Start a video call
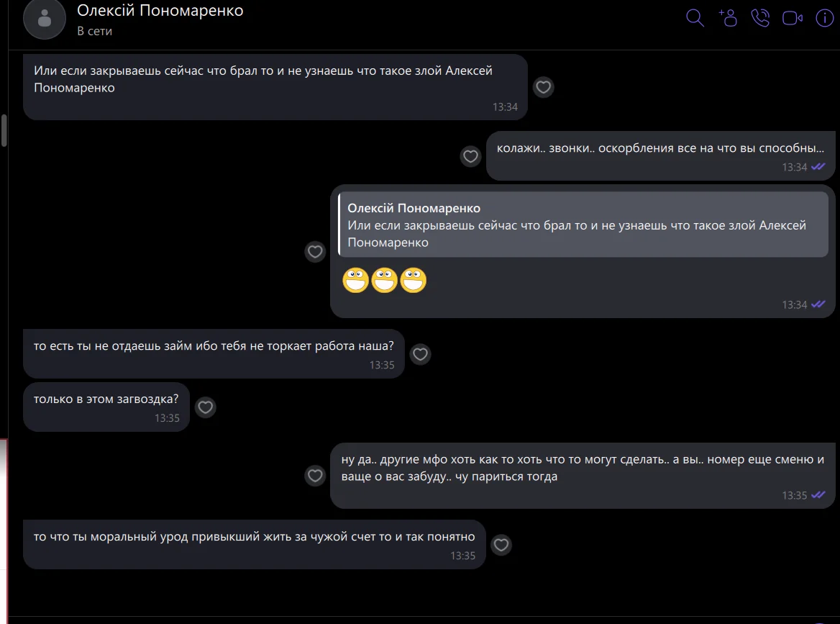The height and width of the screenshot is (624, 840). 793,18
